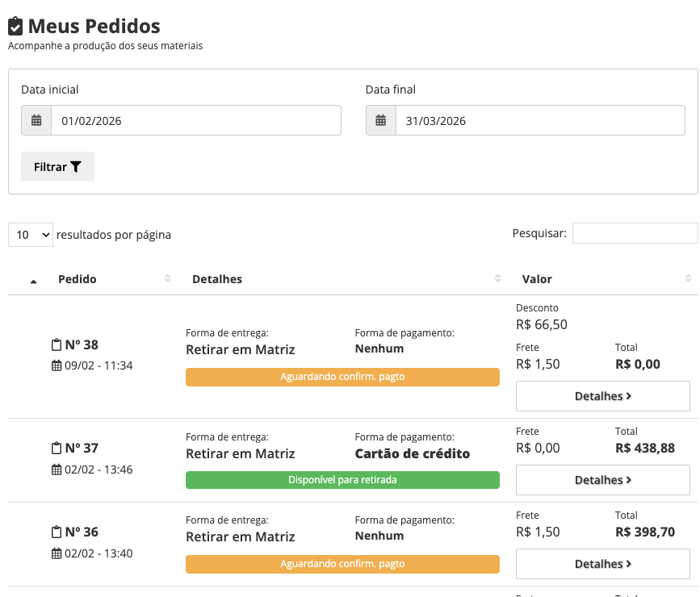Click the clipboard icon next to Nº 36

pyautogui.click(x=57, y=532)
